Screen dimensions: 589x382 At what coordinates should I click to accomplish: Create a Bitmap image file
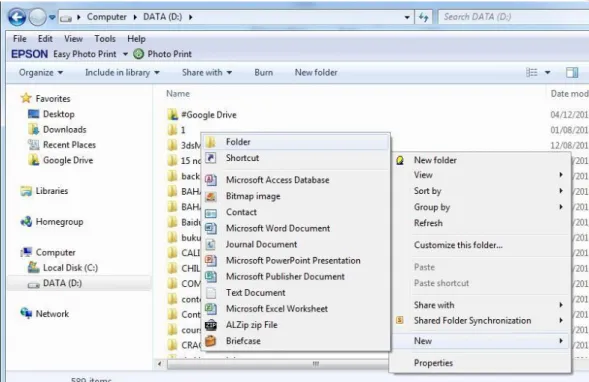296,196
